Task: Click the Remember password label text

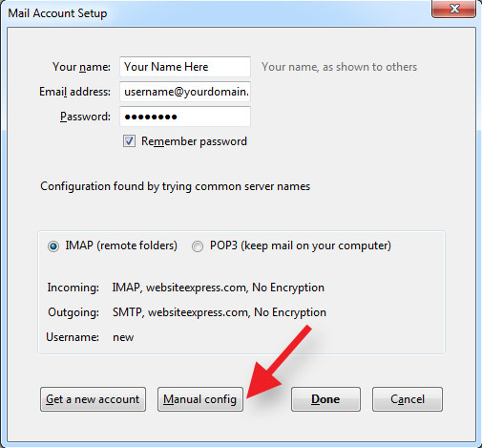Action: coord(194,141)
